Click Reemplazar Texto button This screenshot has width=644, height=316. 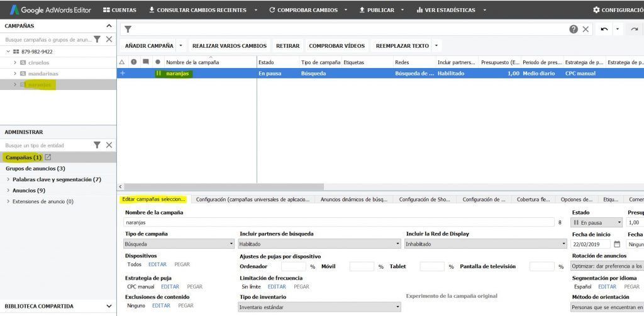pos(402,46)
